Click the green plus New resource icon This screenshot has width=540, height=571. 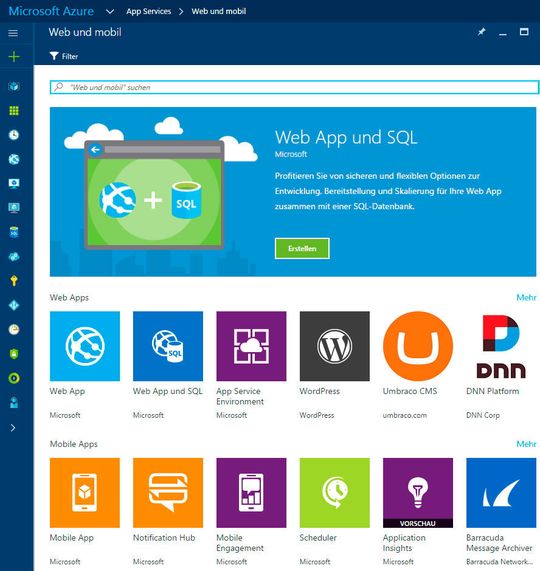(14, 56)
